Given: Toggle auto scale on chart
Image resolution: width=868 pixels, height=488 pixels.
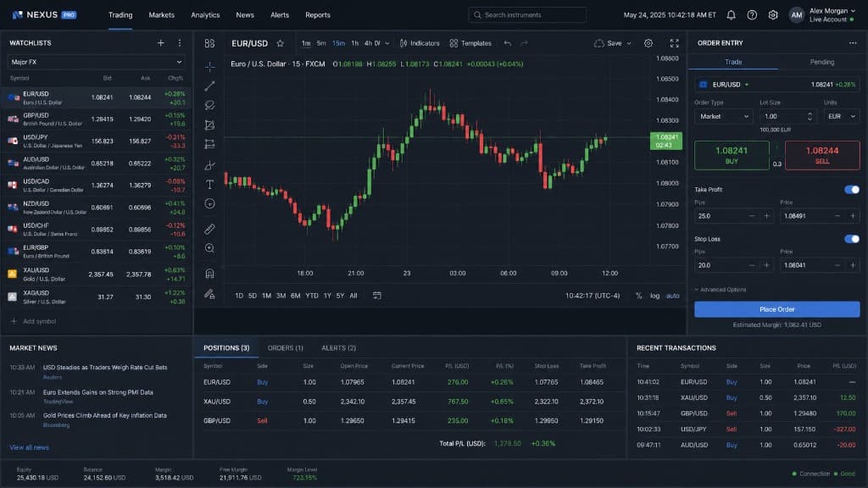Looking at the screenshot, I should point(672,296).
